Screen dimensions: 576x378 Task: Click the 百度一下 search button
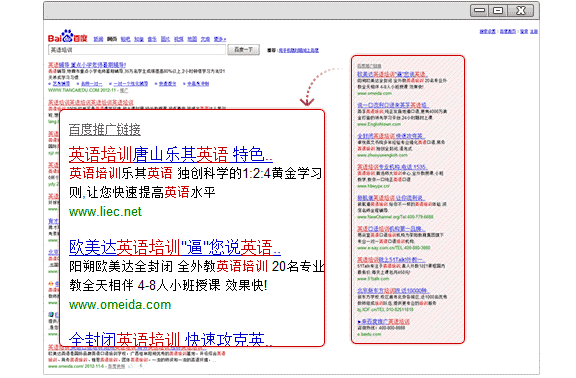(244, 50)
